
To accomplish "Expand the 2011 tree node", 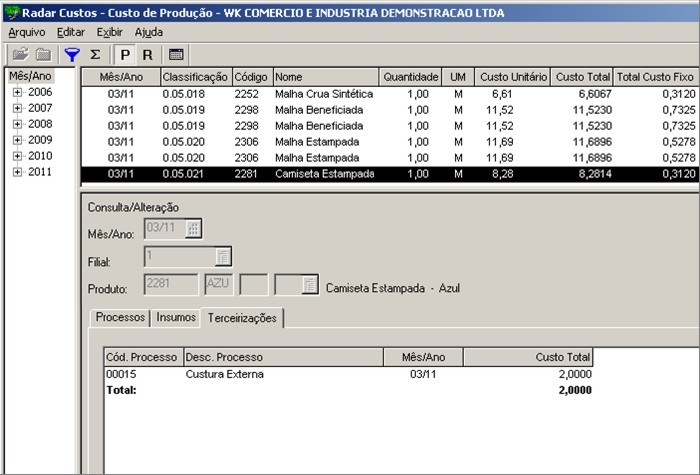I will [x=17, y=172].
